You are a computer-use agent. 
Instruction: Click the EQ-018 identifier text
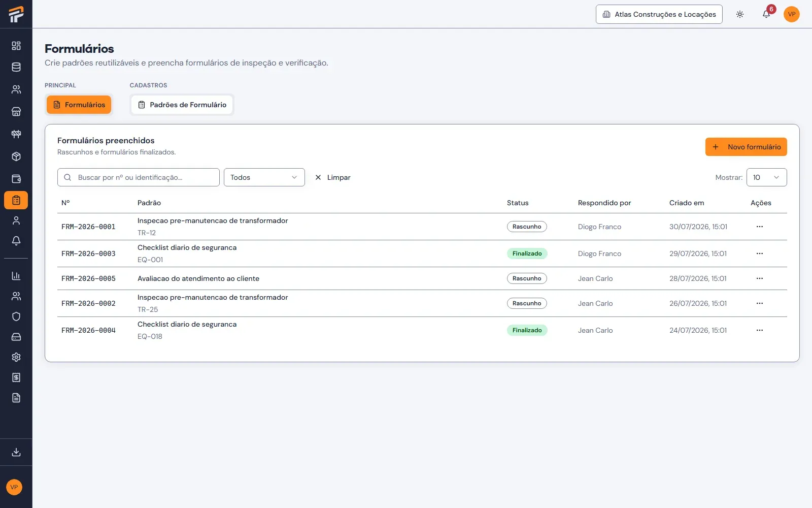tap(150, 336)
